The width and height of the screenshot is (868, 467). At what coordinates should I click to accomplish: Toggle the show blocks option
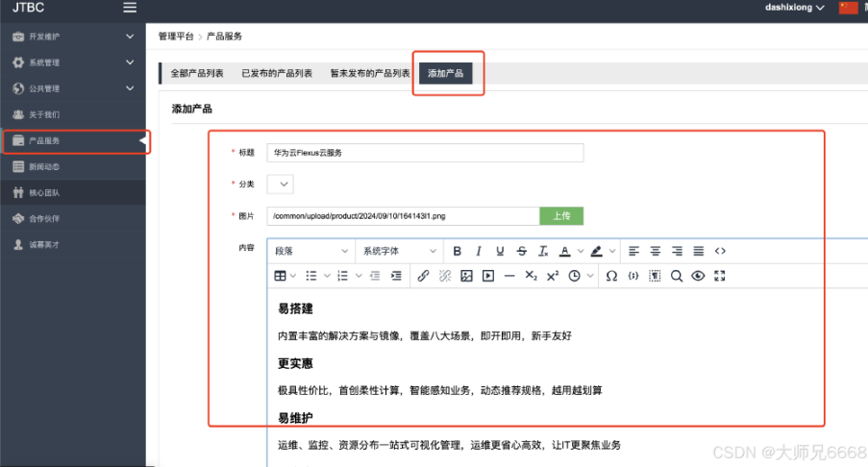[x=655, y=276]
